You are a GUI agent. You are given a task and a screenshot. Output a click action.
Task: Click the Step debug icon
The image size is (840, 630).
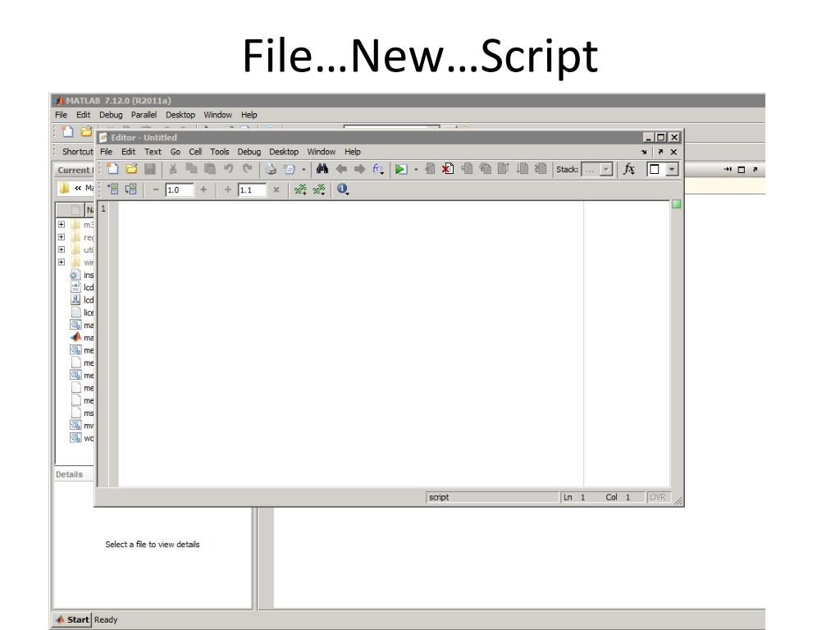tap(467, 169)
